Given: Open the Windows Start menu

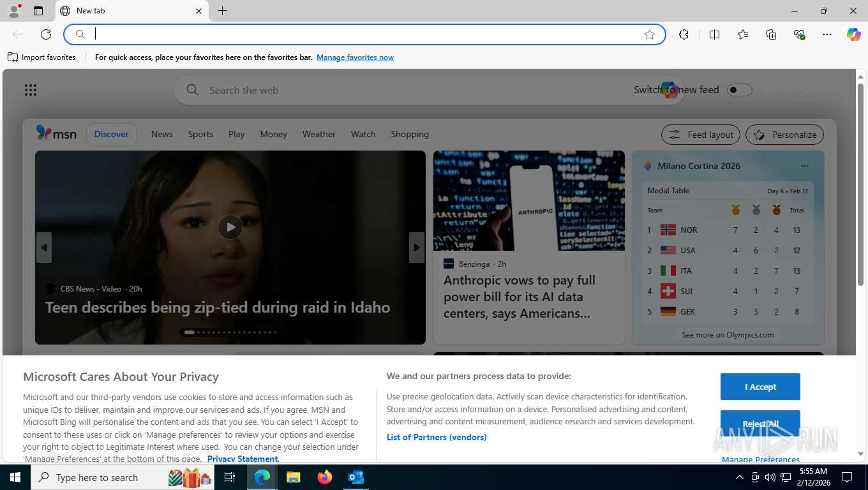Looking at the screenshot, I should pyautogui.click(x=15, y=477).
